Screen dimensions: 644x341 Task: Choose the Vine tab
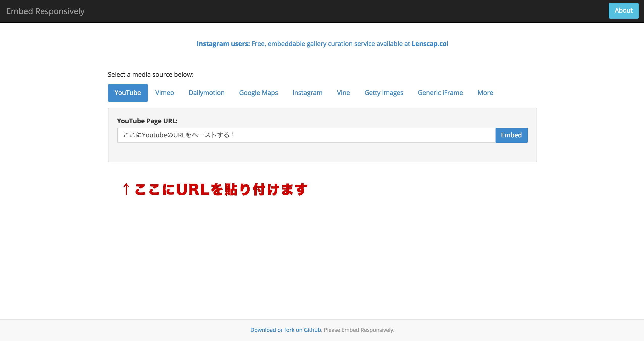tap(343, 93)
